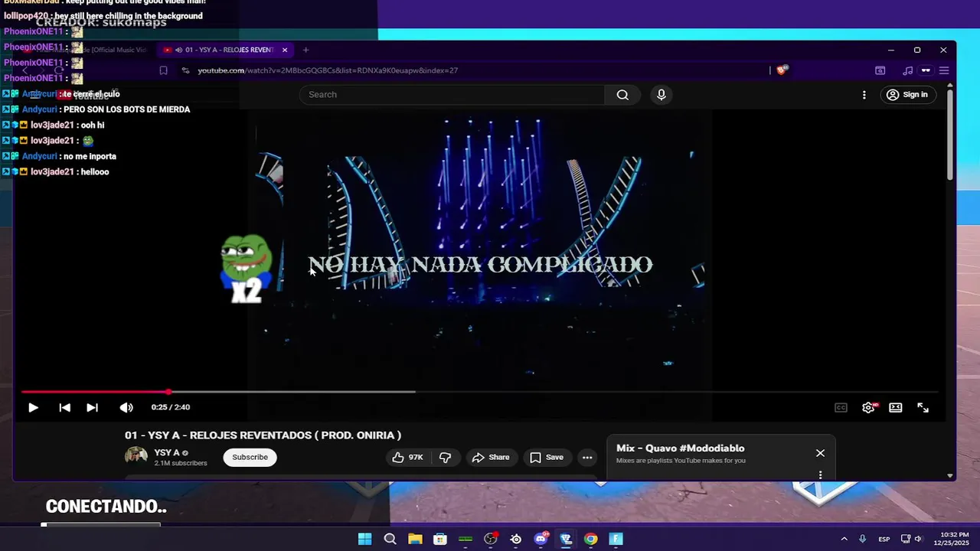Open a new browser tab
Viewport: 980px width, 551px height.
click(305, 50)
